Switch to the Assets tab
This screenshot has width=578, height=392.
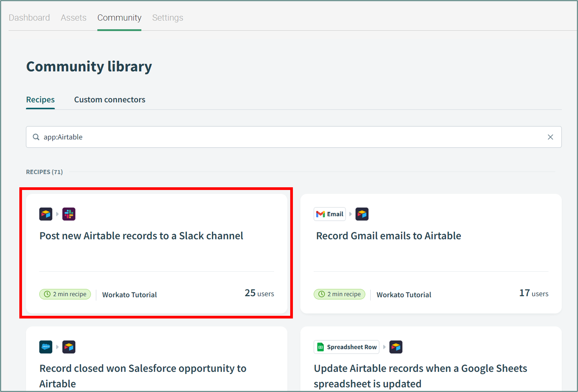pyautogui.click(x=74, y=18)
